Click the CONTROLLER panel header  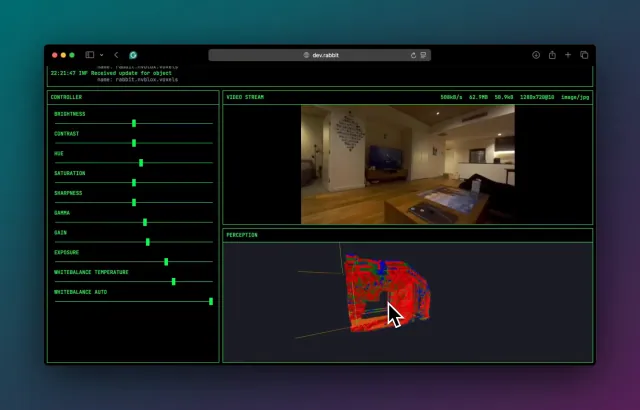pos(133,97)
